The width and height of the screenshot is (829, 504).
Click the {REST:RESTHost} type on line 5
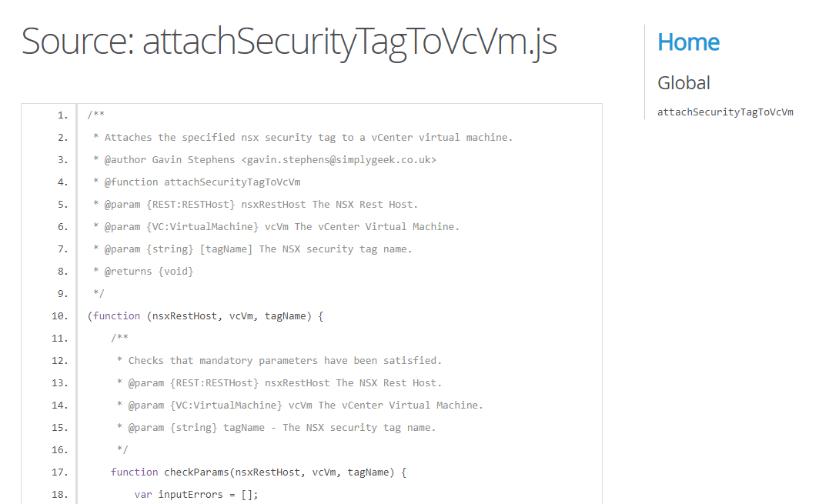[x=190, y=205]
